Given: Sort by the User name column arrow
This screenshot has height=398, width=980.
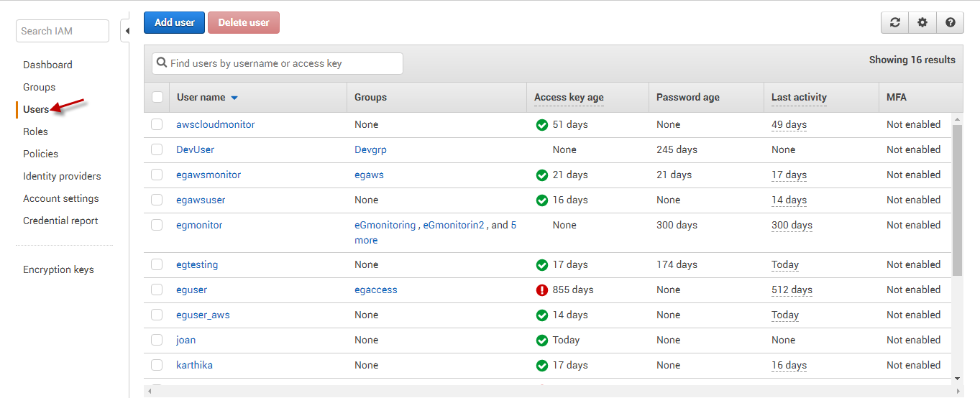Looking at the screenshot, I should coord(234,98).
